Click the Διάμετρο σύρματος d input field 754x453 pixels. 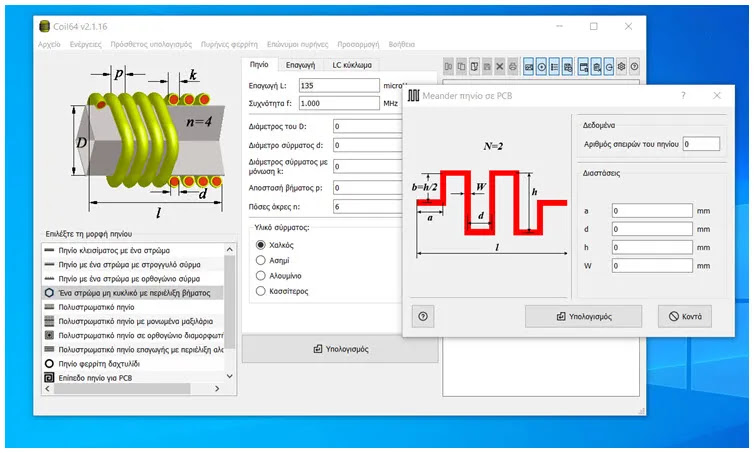pos(368,145)
